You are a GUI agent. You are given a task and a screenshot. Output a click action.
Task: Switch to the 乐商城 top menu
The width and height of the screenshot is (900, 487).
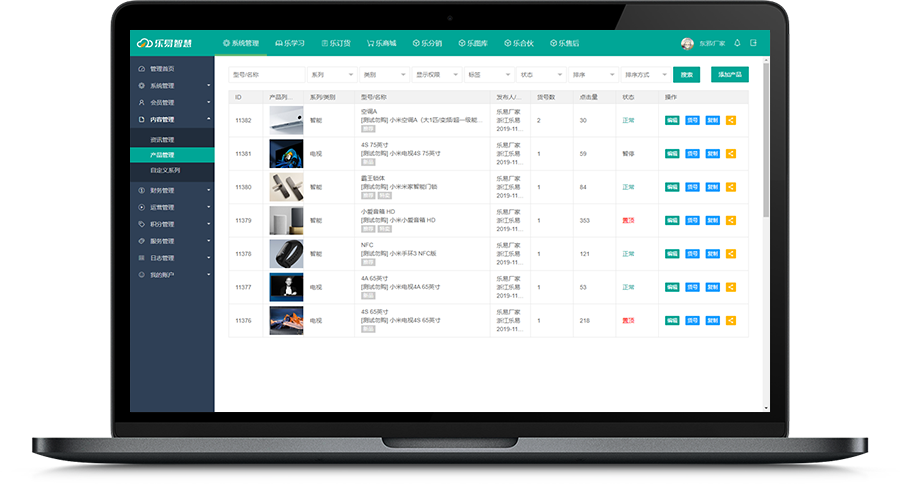pos(382,43)
